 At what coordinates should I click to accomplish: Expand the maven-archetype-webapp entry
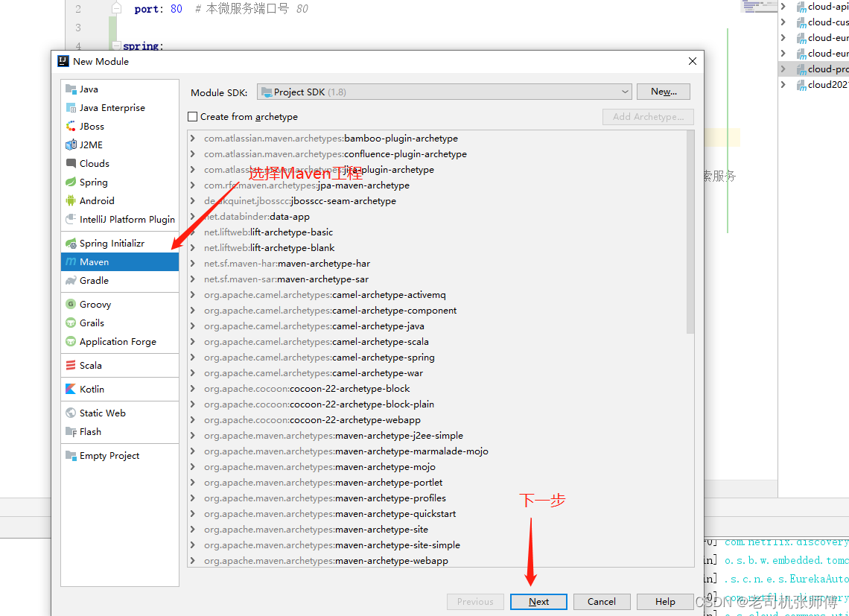[193, 561]
